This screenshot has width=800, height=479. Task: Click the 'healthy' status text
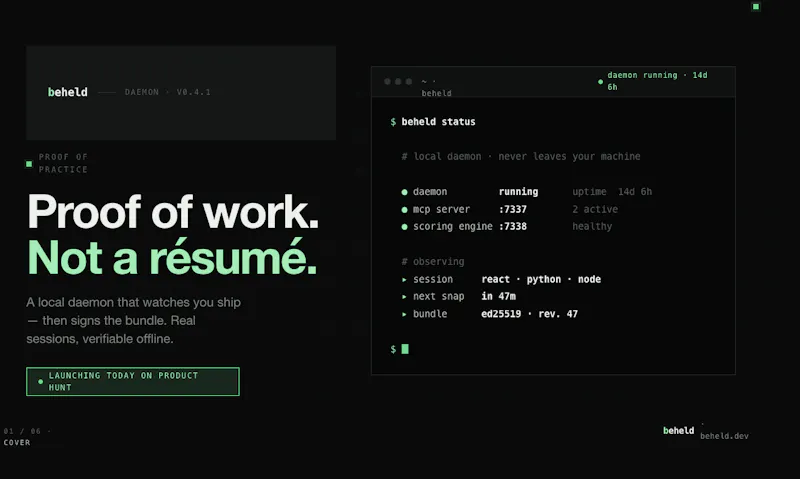click(x=592, y=226)
